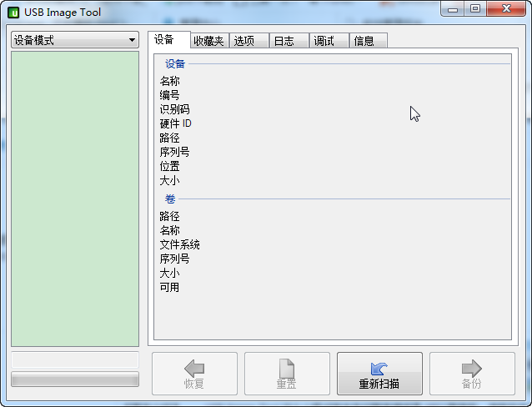Click the empty status field above the progress bar
This screenshot has height=407, width=532.
(x=75, y=359)
